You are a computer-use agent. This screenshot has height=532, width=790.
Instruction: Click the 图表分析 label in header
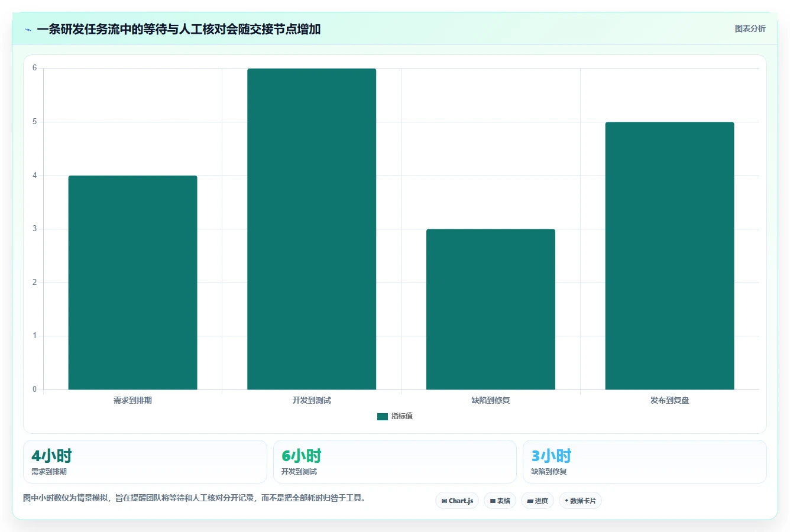(750, 28)
